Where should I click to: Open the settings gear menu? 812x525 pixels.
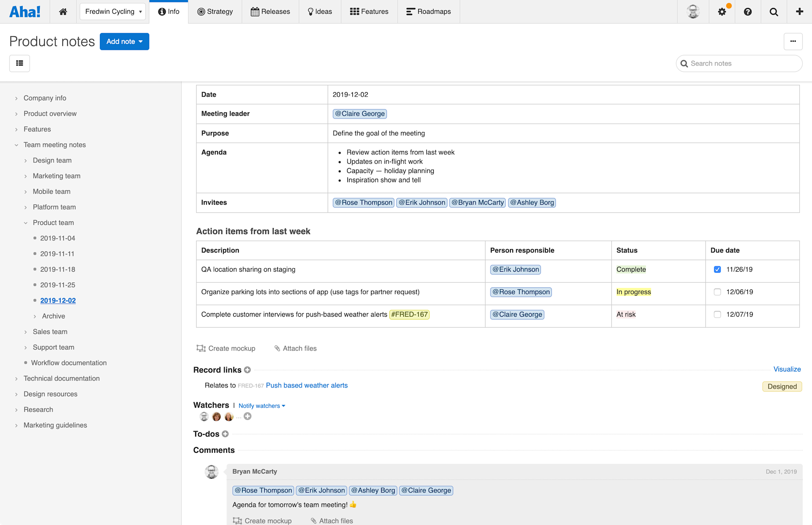point(722,11)
